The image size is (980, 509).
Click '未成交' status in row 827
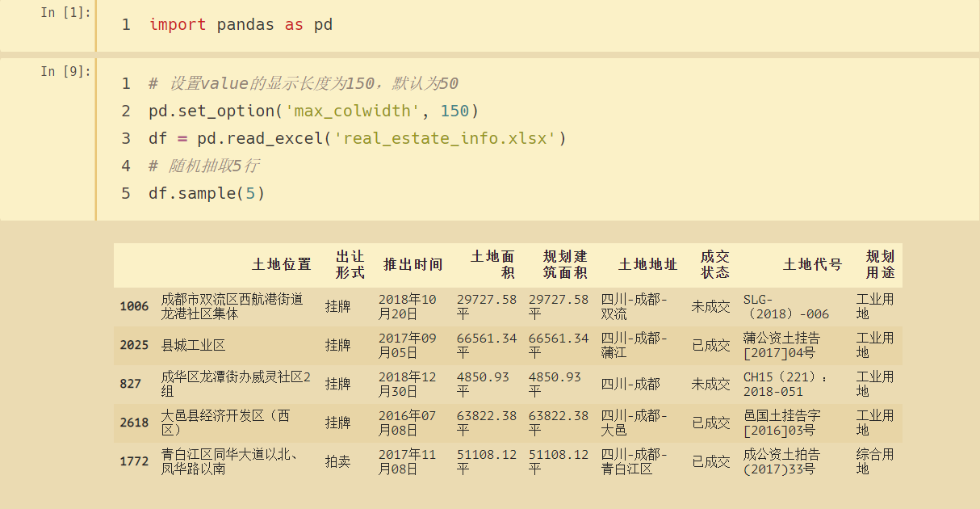pyautogui.click(x=710, y=384)
